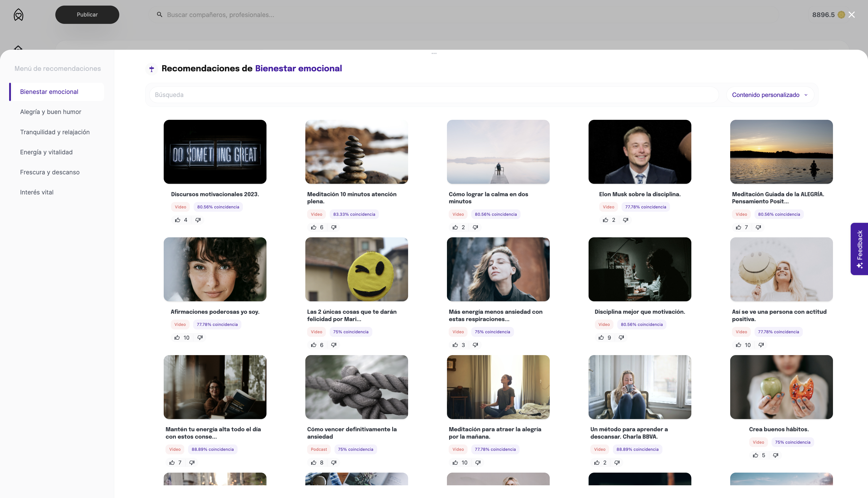Viewport: 868px width, 498px height.
Task: Dislike Meditación 10 minutos atención plena
Action: click(334, 227)
